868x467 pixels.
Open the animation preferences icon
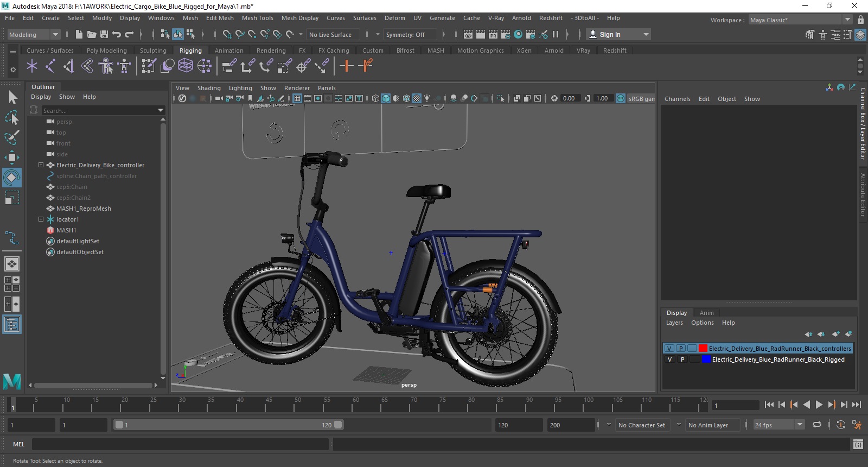coord(857,425)
